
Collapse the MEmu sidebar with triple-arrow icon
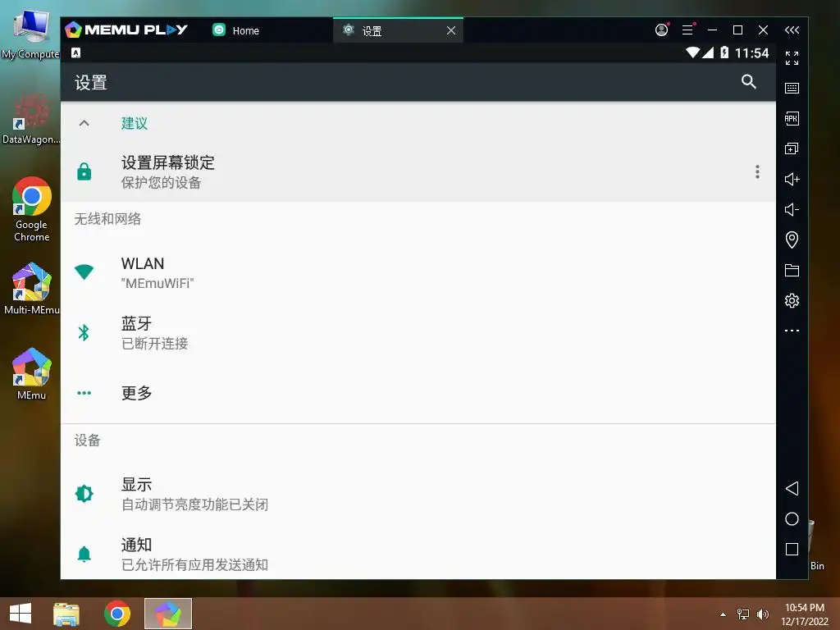pyautogui.click(x=792, y=30)
